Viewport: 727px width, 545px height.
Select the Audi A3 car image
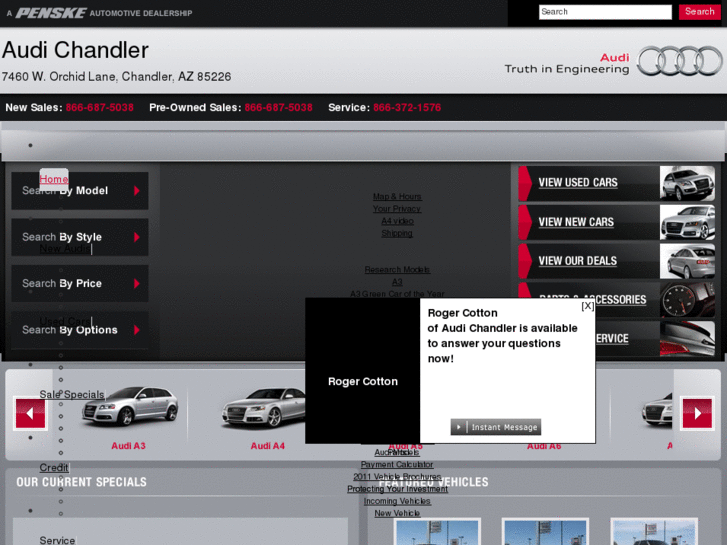(129, 407)
